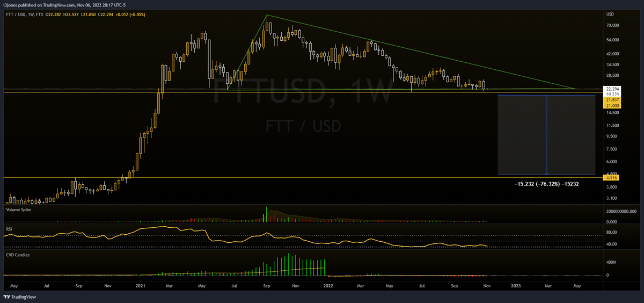The height and width of the screenshot is (303, 644).
Task: Click the 'Volume Spike' indicator label
Action: [x=18, y=210]
